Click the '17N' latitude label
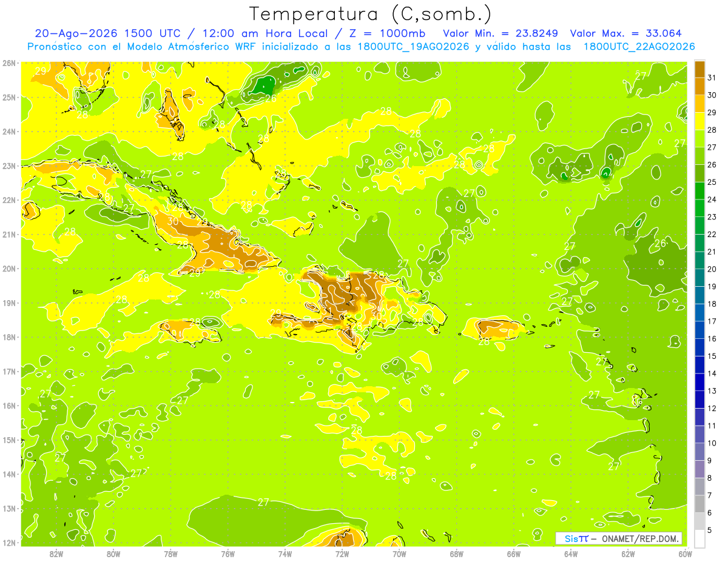This screenshot has width=728, height=562. (10, 372)
